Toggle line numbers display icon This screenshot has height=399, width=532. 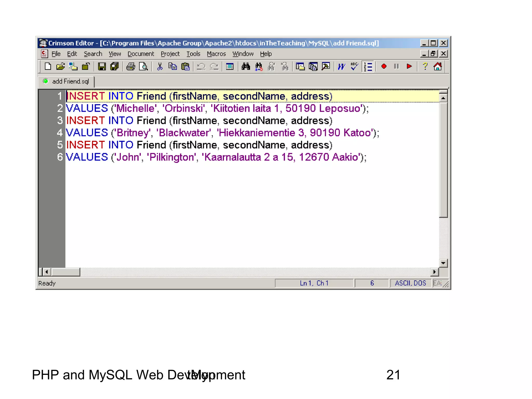coord(368,66)
